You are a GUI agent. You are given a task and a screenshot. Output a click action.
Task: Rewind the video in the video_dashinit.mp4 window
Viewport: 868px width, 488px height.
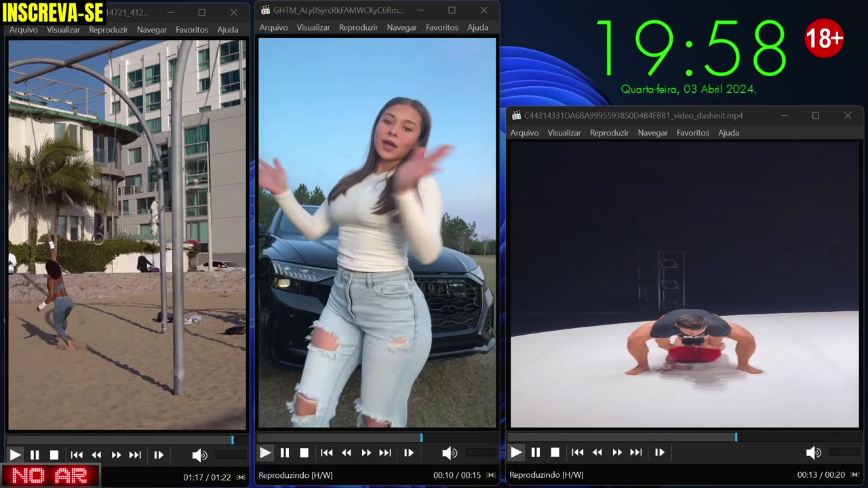597,452
